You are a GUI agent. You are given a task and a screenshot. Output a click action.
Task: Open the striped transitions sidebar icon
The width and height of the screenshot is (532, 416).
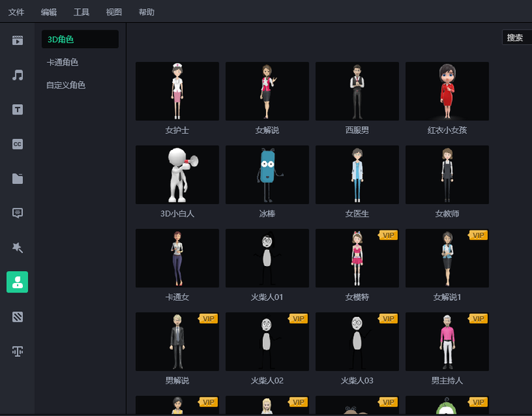tap(17, 317)
